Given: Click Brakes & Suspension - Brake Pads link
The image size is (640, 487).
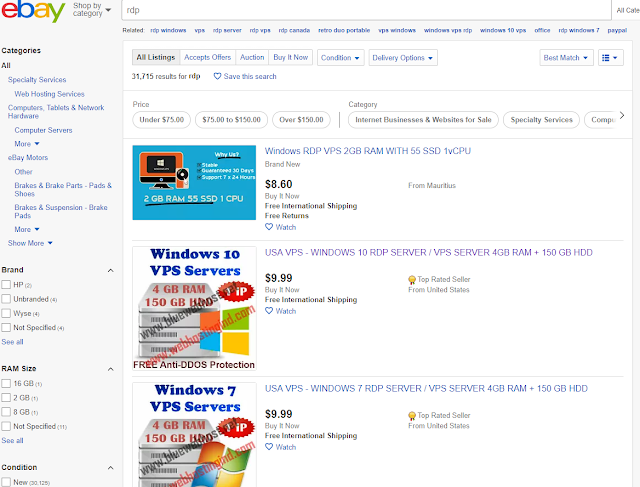Looking at the screenshot, I should tap(61, 211).
